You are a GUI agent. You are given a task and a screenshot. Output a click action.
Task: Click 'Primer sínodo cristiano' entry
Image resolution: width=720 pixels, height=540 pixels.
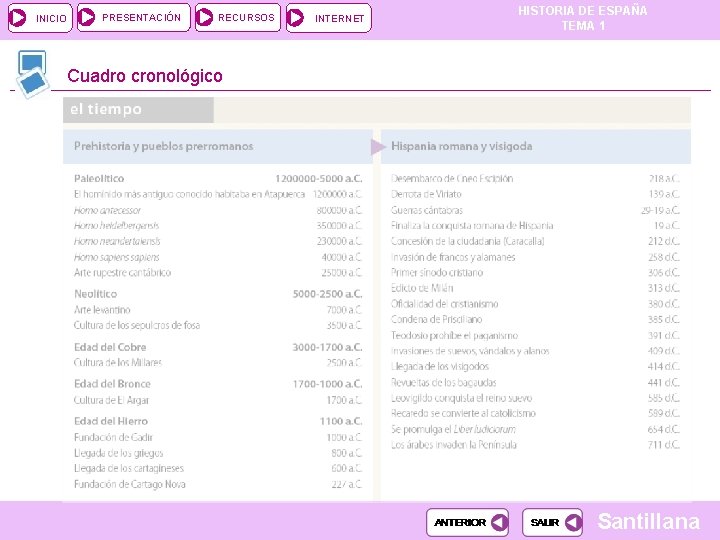pos(437,273)
